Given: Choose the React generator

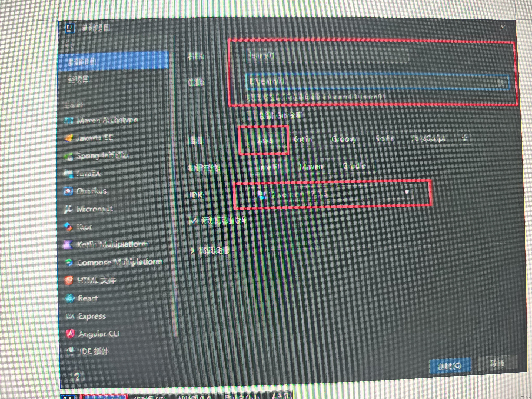Looking at the screenshot, I should point(81,298).
